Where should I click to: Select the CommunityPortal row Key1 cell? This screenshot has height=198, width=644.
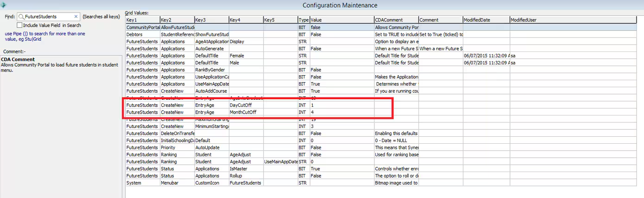pyautogui.click(x=143, y=27)
